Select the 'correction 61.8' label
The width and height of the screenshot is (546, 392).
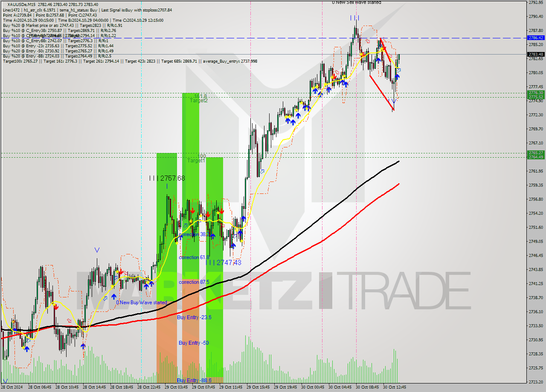194,257
